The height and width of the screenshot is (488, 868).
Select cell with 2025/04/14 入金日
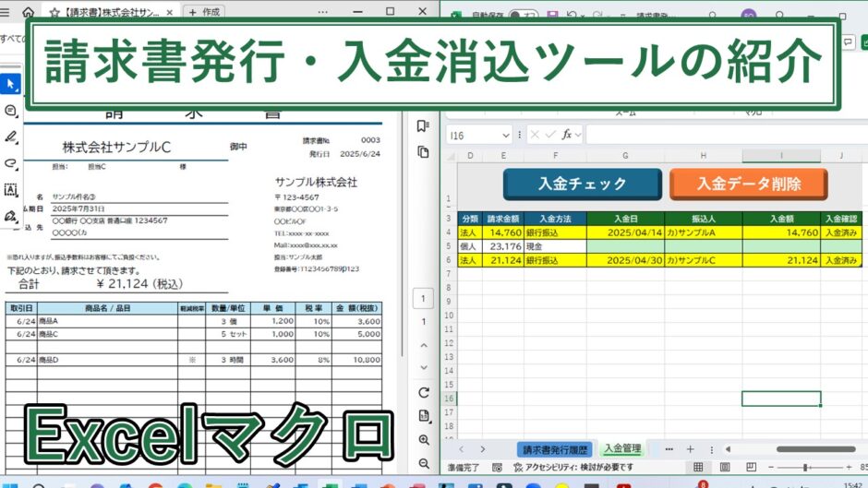625,233
